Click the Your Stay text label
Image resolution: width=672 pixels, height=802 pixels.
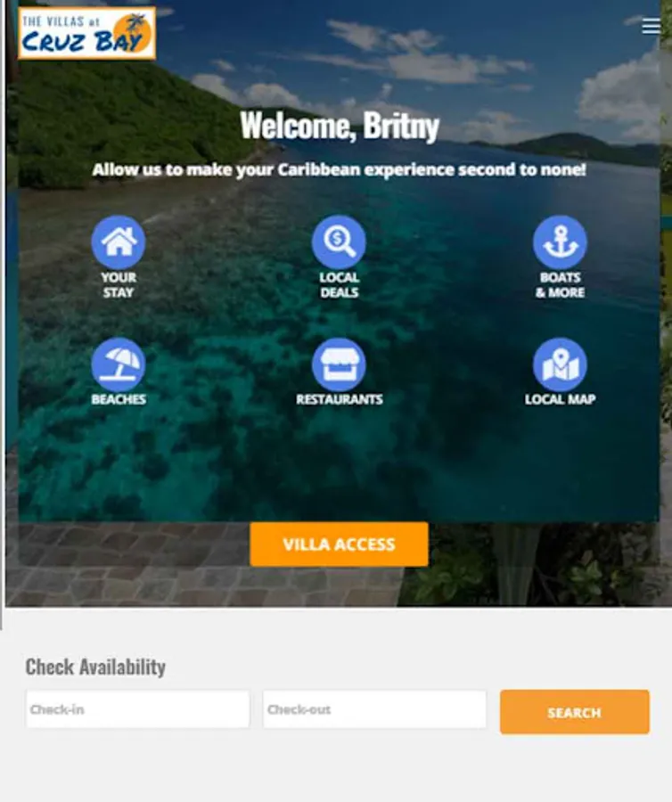click(119, 285)
